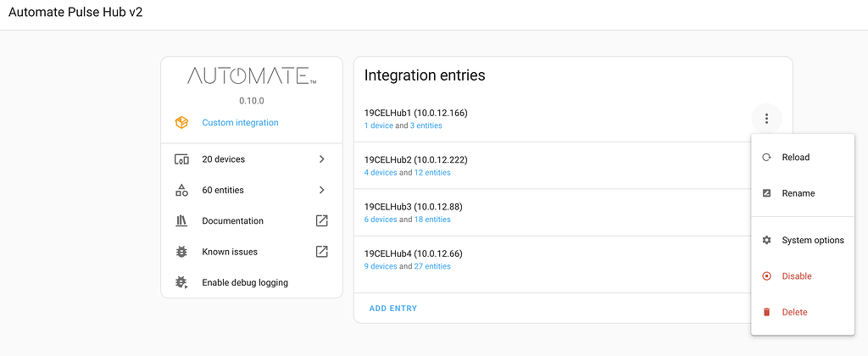Click the debug logging bug-play icon
The width and height of the screenshot is (868, 356).
tap(181, 282)
